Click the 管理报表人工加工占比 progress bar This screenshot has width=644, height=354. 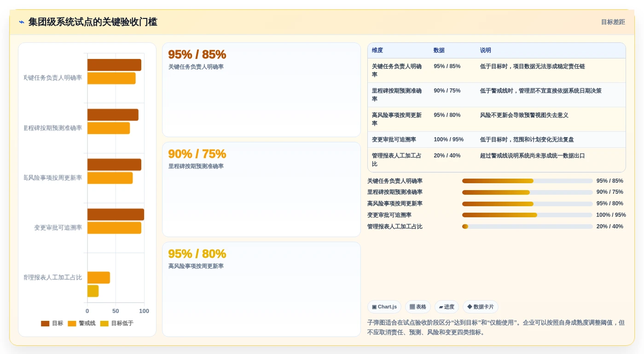tap(527, 226)
